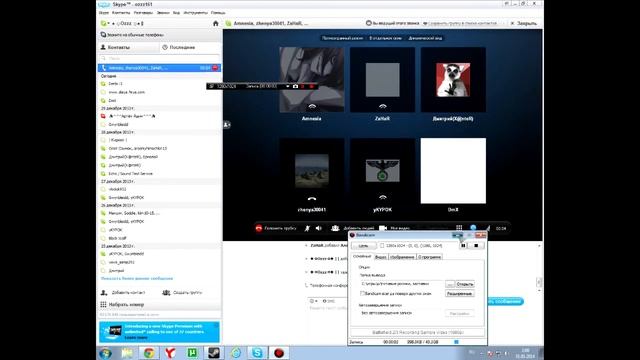
Task: Launch Google Chrome from taskbar
Action: pos(149,353)
